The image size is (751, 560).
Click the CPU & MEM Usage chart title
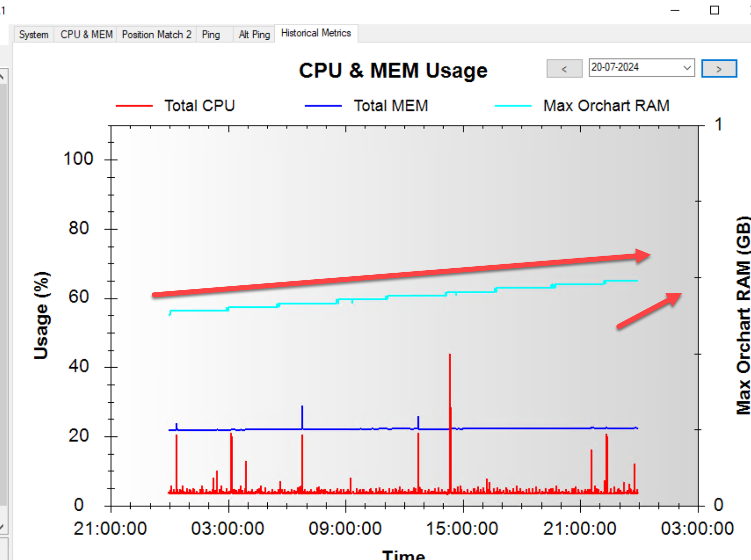(x=393, y=71)
